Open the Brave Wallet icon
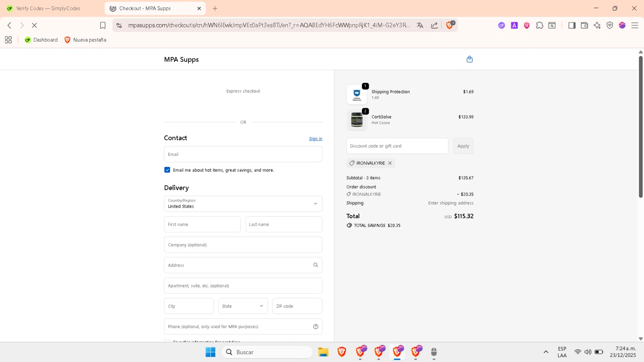Screen dimensions: 644x362 tap(584, 25)
